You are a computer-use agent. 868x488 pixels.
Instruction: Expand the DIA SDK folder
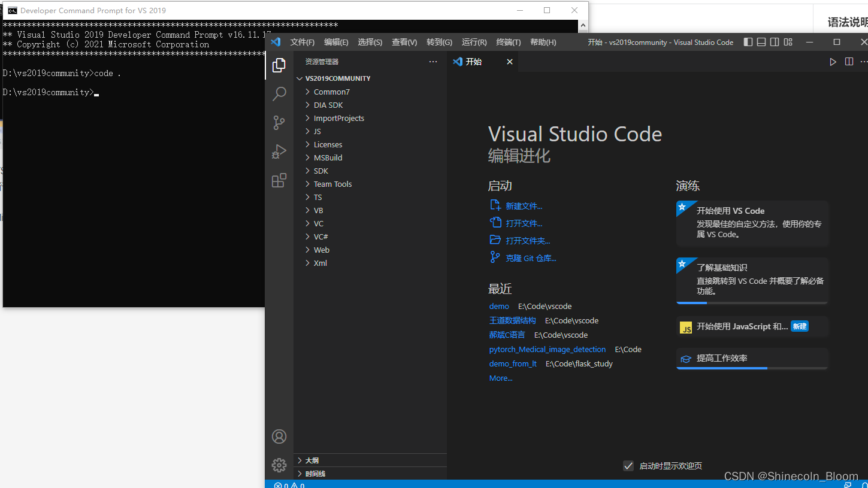pos(371,105)
